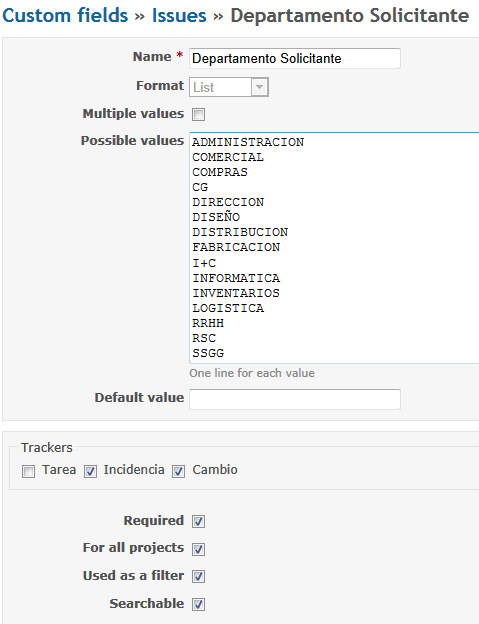Open the Custom fields breadcrumb link

click(x=65, y=16)
